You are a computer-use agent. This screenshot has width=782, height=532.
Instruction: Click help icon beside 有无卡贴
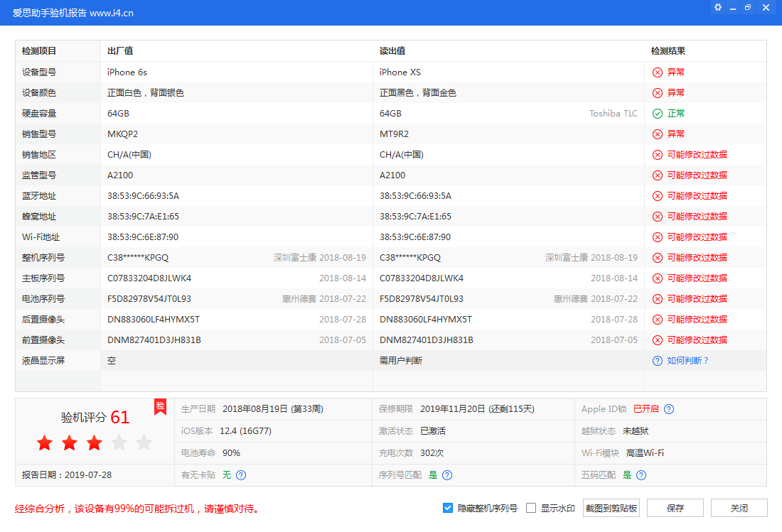241,475
